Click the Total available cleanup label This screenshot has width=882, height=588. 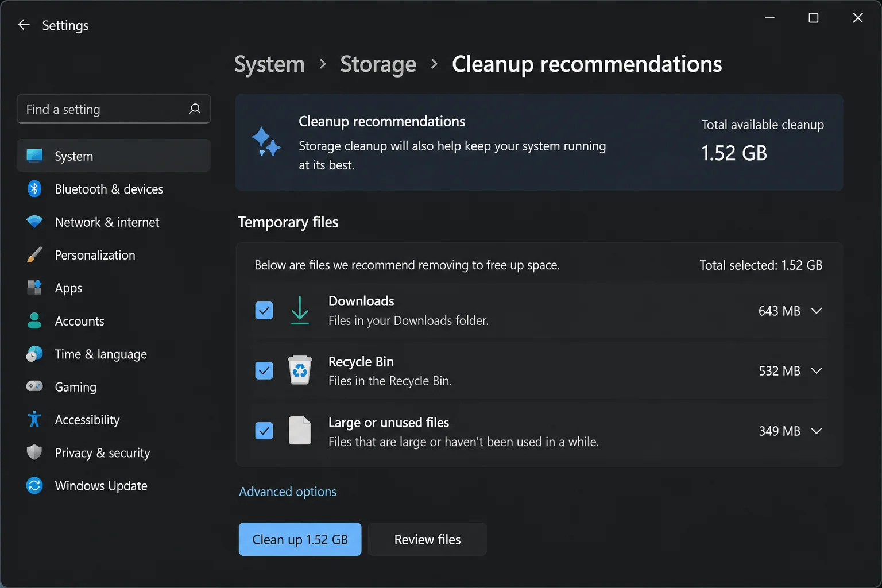[x=763, y=125]
